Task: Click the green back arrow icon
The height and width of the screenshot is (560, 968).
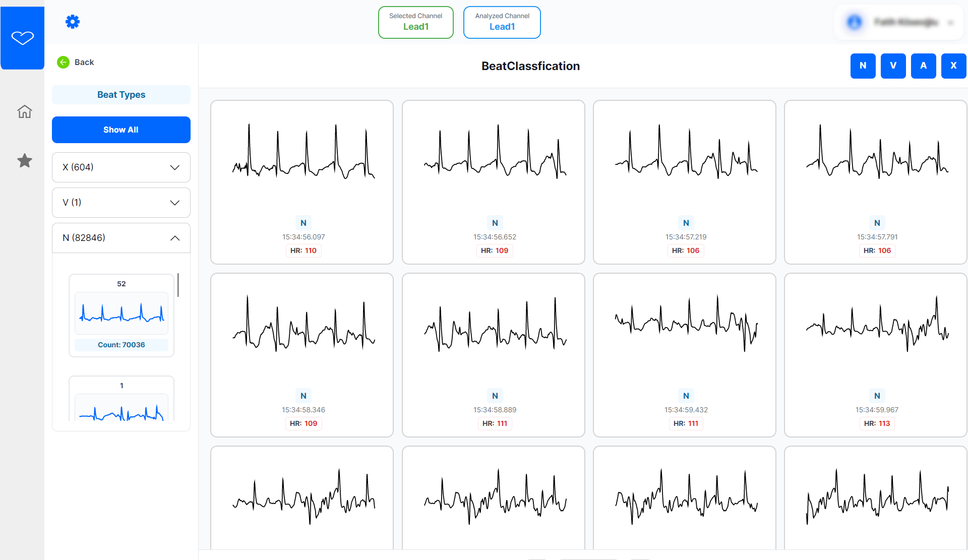Action: point(63,62)
